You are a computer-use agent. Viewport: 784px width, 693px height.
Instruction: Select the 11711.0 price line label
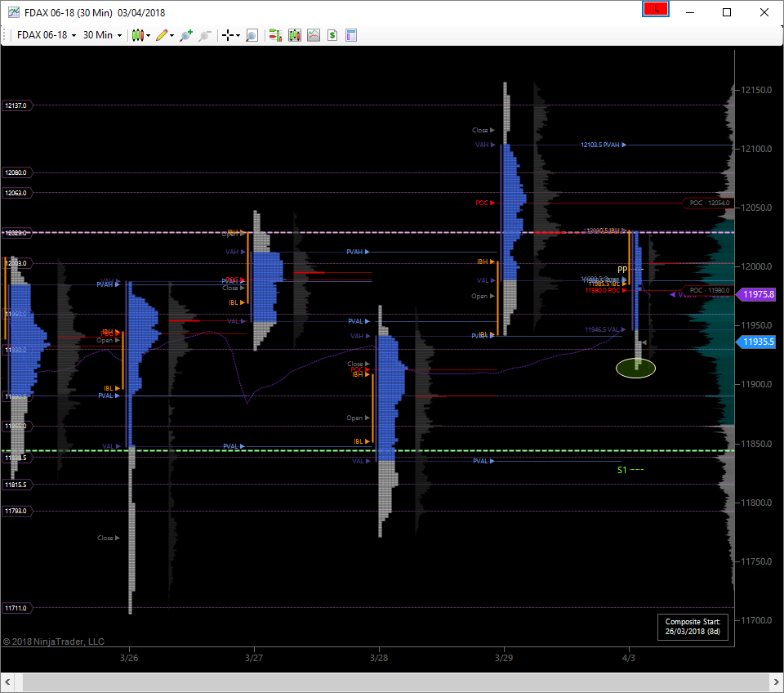16,608
